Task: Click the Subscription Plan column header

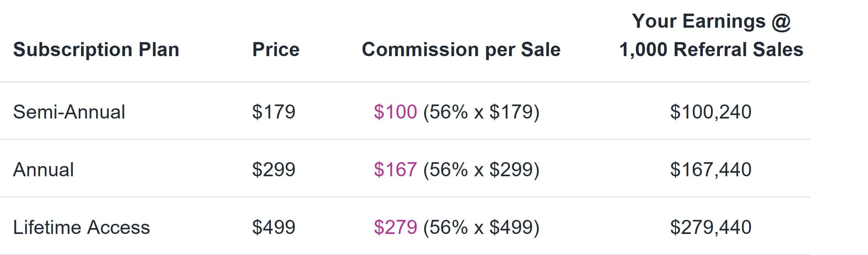Action: [x=96, y=50]
